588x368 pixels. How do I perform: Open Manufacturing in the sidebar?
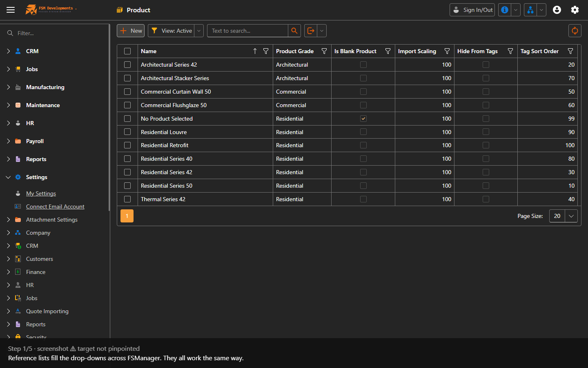point(45,87)
